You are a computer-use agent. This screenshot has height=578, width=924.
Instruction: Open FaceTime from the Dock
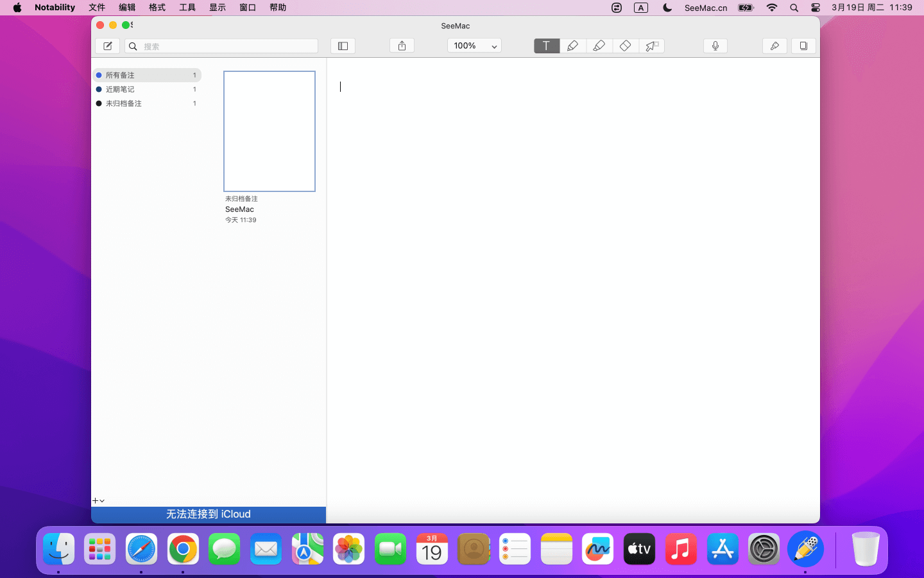pyautogui.click(x=390, y=549)
